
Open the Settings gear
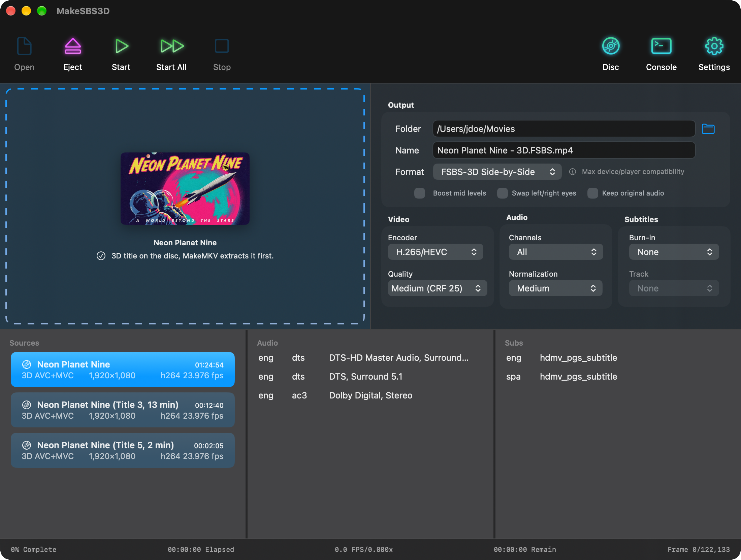(x=714, y=46)
